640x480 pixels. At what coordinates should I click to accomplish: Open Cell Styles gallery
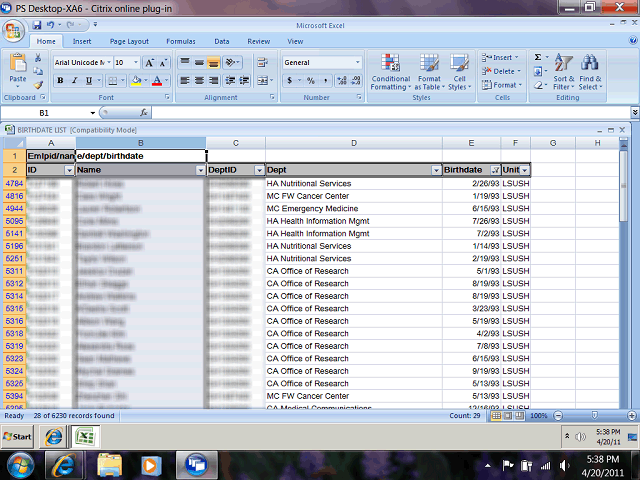(459, 71)
